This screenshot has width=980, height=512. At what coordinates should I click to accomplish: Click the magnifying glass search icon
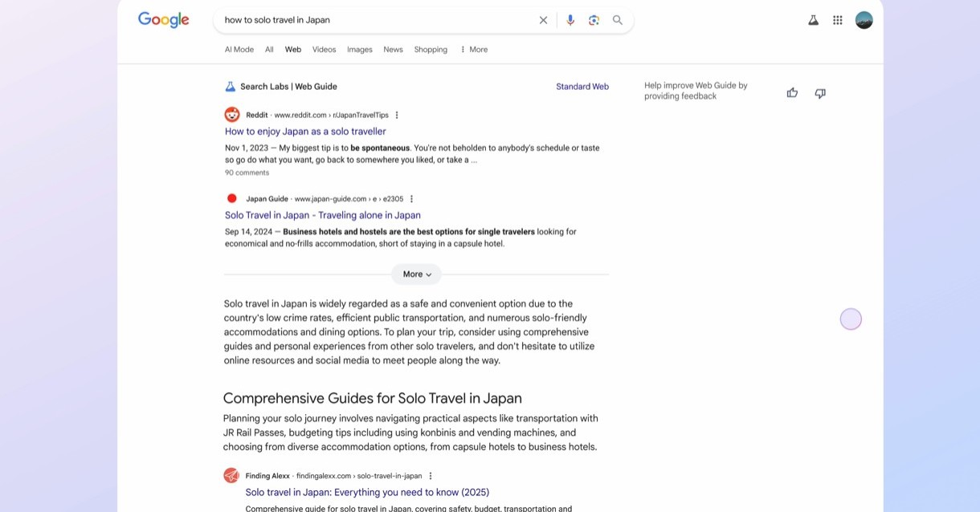(618, 20)
